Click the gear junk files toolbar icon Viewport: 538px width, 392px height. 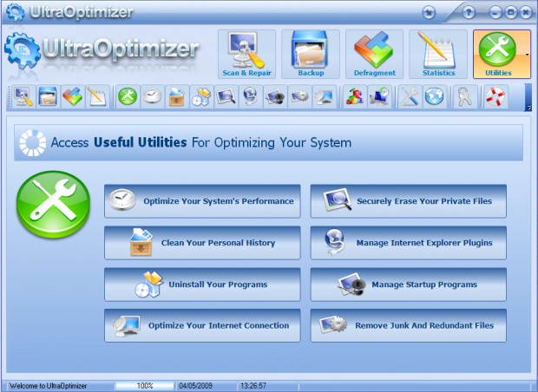[299, 96]
